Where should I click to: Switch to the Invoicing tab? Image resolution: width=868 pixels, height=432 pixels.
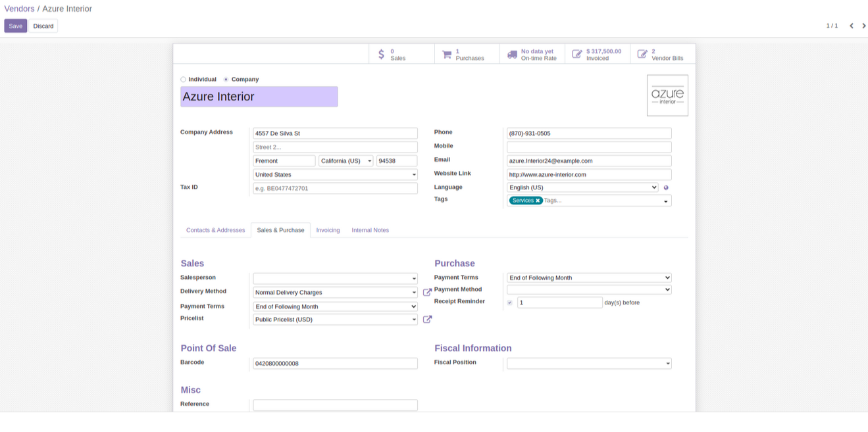(x=328, y=230)
